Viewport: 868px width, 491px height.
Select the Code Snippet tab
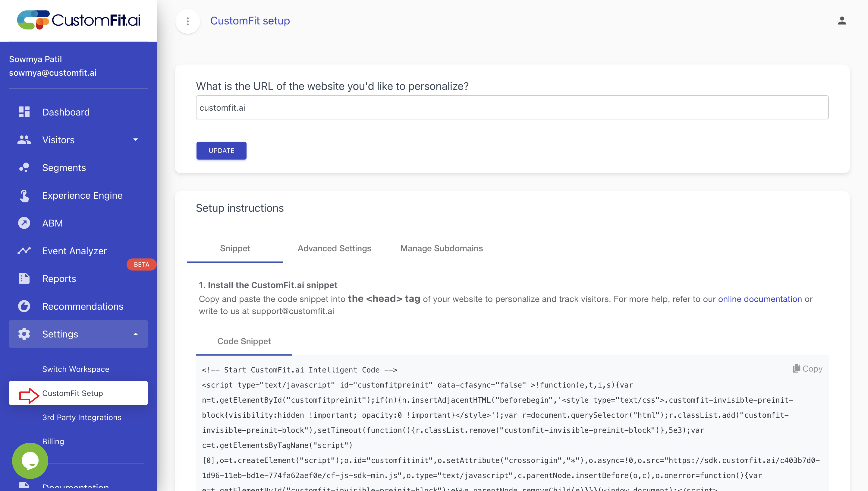(x=244, y=341)
